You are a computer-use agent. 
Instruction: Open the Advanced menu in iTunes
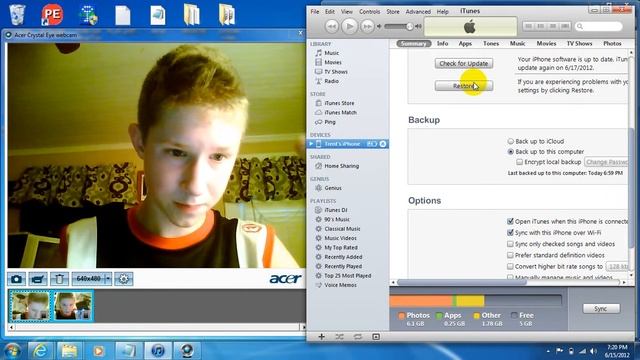(418, 12)
